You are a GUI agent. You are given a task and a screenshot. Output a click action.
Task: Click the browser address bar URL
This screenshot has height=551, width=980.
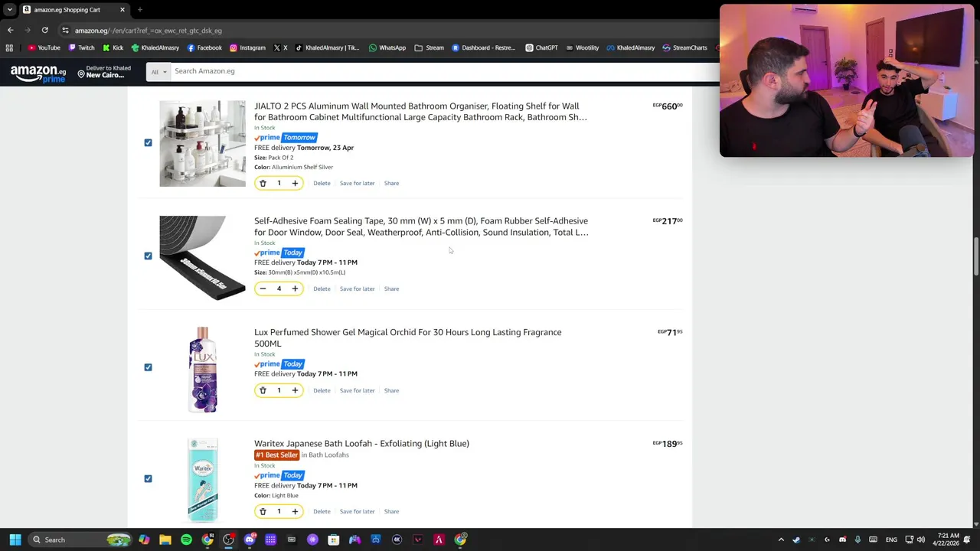click(x=149, y=31)
